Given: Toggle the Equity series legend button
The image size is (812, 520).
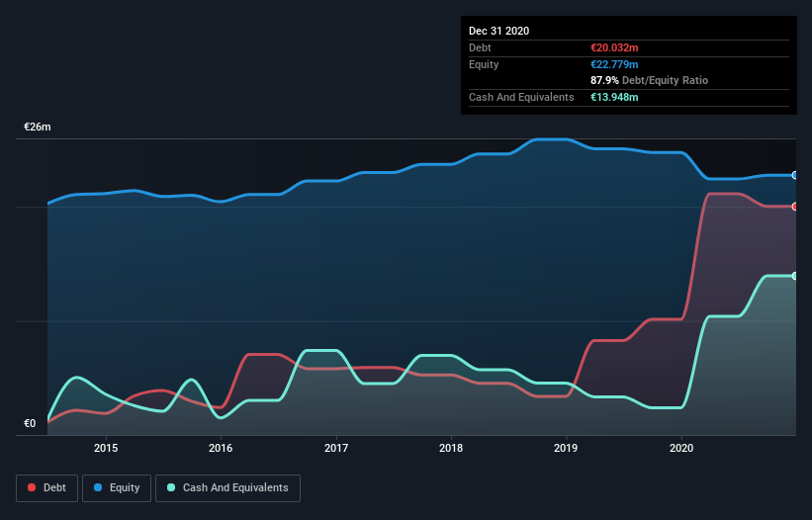Looking at the screenshot, I should [x=117, y=488].
